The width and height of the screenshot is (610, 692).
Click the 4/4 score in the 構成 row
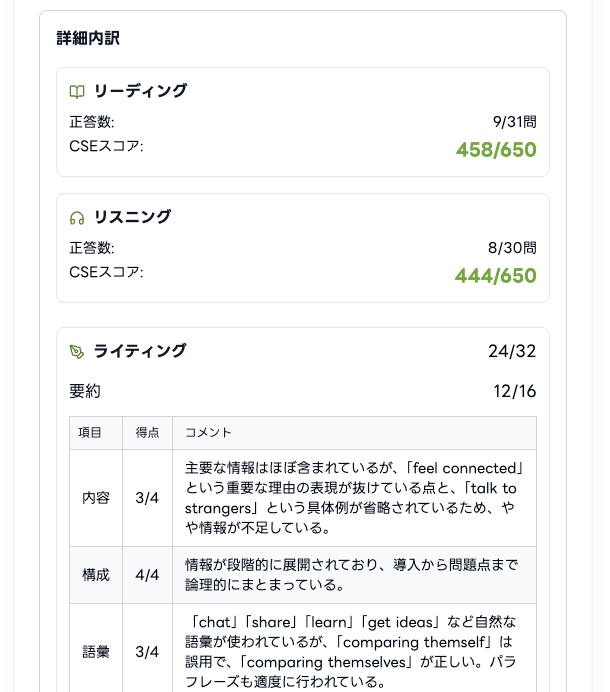click(147, 575)
